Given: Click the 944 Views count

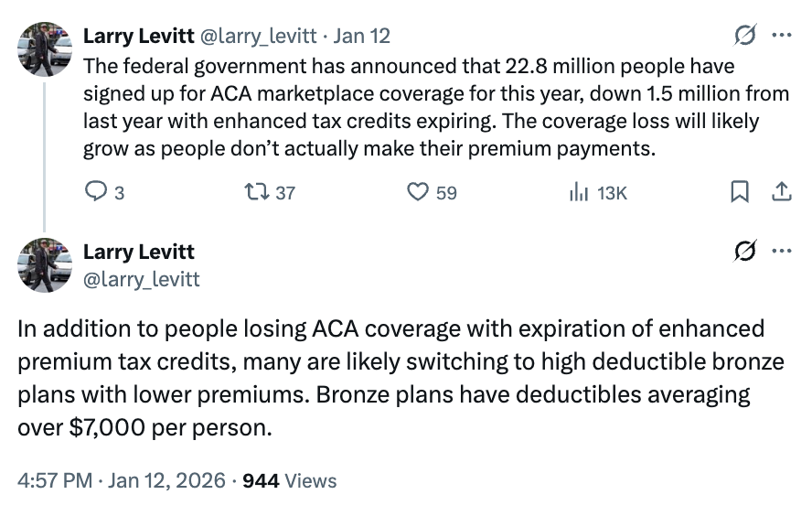Looking at the screenshot, I should coord(289,480).
